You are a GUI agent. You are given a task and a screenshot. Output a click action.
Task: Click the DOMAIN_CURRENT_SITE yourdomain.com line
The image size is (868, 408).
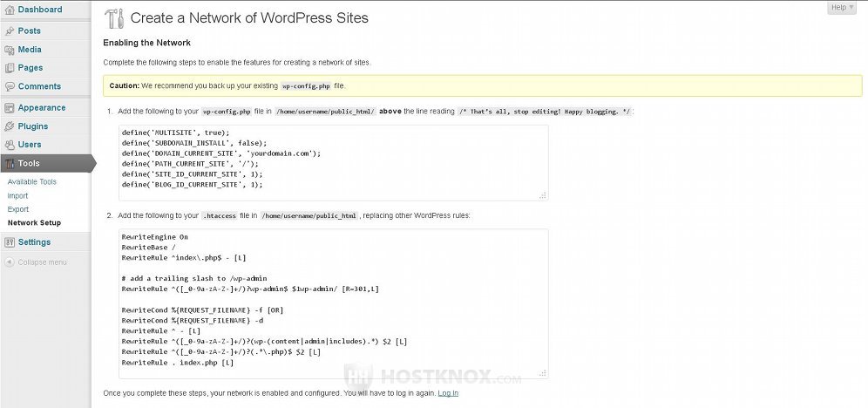(x=221, y=153)
